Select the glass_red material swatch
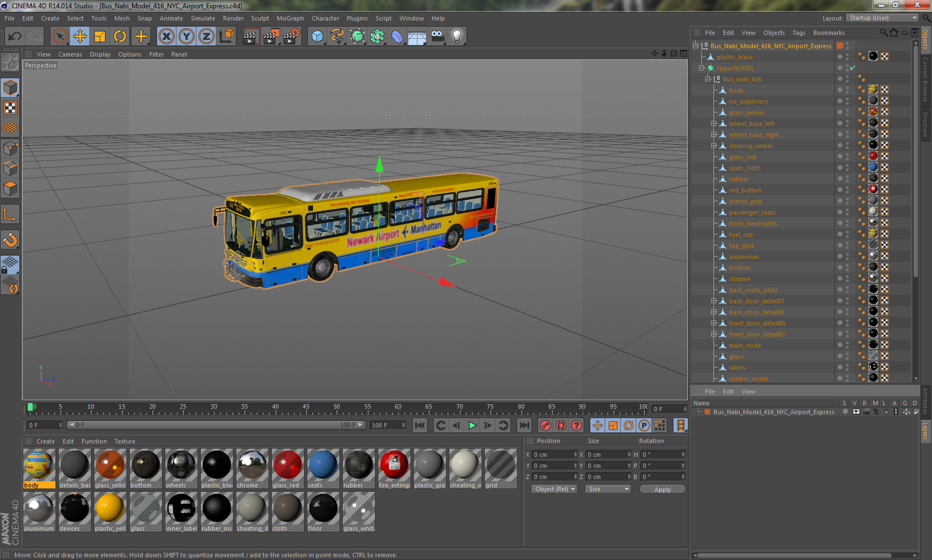This screenshot has height=560, width=932. click(x=287, y=469)
